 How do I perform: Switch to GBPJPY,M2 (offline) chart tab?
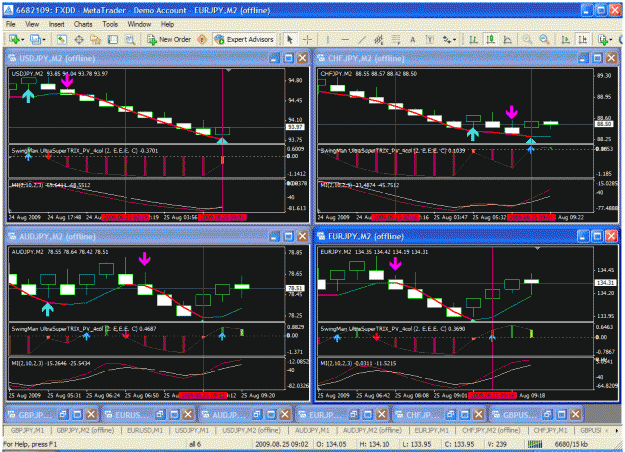point(85,430)
